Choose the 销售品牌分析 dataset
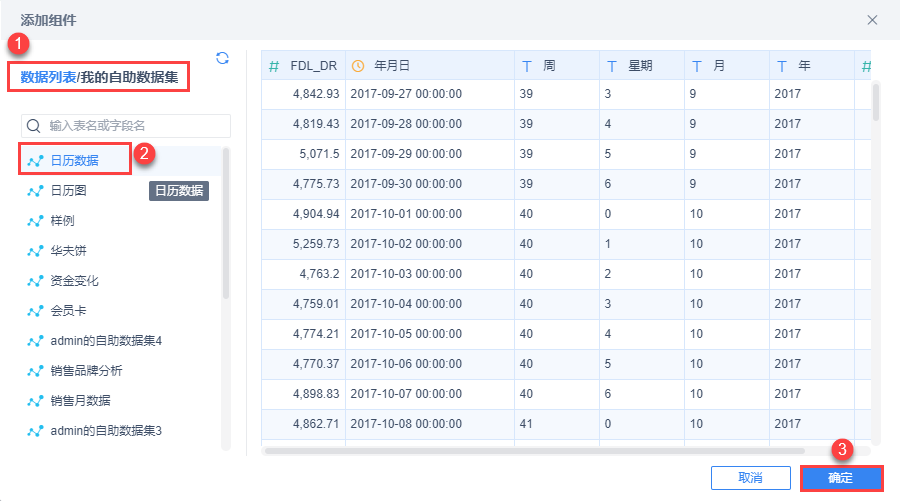Image resolution: width=900 pixels, height=501 pixels. pos(86,371)
